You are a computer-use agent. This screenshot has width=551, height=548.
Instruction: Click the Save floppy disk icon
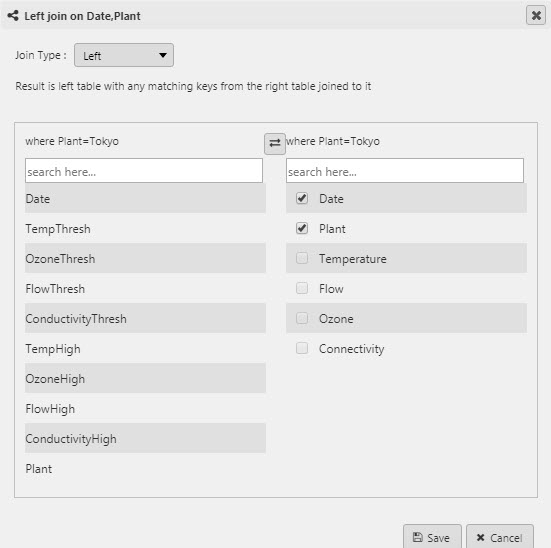(418, 537)
